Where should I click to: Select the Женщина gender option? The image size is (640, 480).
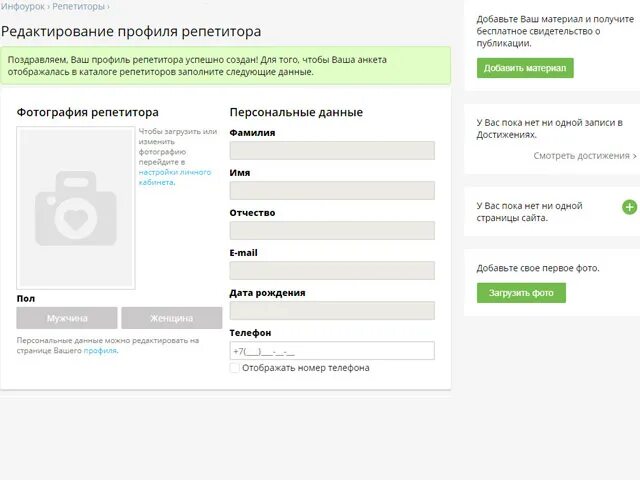point(171,318)
